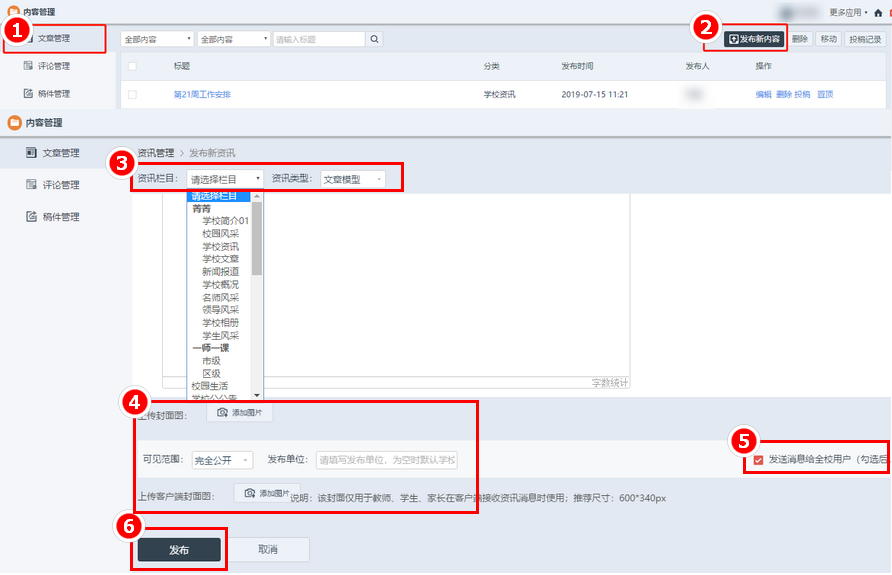Expand the 可见范围 完全公开 dropdown

tap(221, 460)
